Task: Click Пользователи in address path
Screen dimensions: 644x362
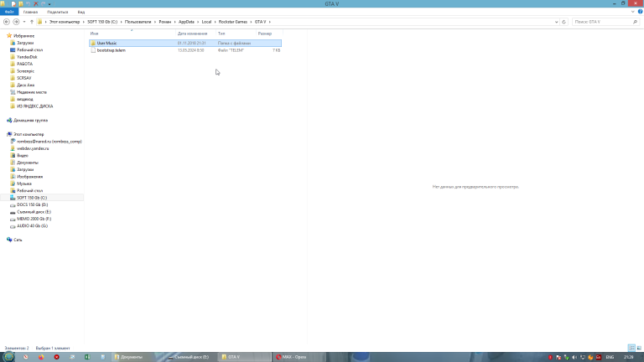Action: [x=138, y=22]
